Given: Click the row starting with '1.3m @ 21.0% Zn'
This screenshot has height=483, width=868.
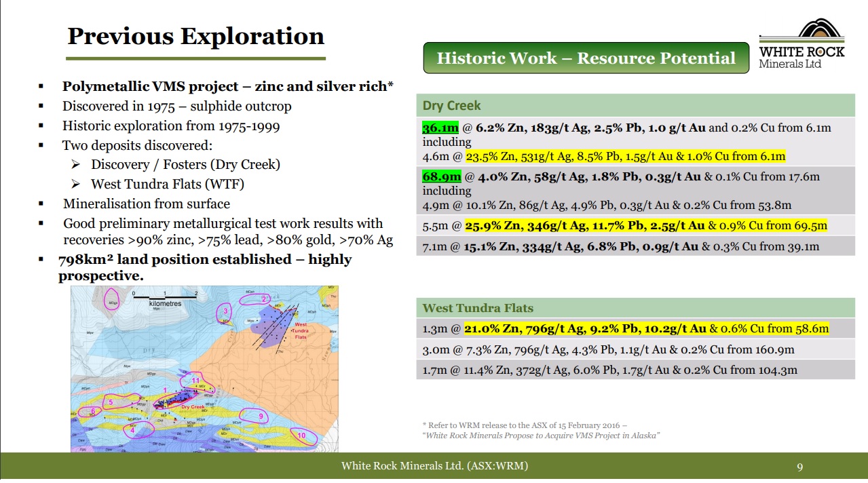Looking at the screenshot, I should [635, 328].
